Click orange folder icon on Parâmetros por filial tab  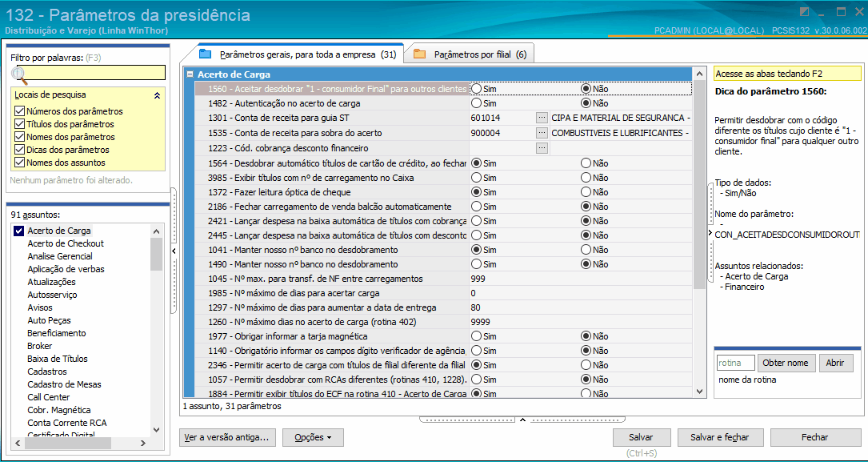tap(420, 54)
